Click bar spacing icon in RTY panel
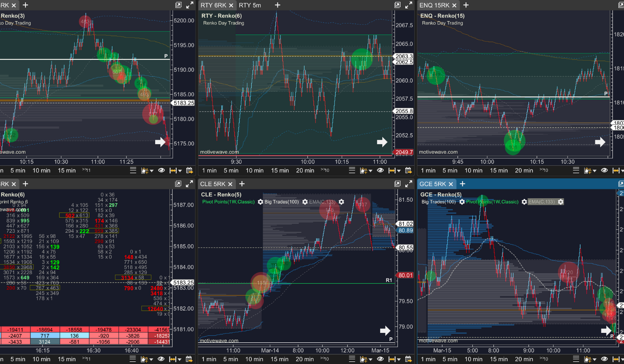Image resolution: width=624 pixels, height=364 pixels. [x=392, y=170]
